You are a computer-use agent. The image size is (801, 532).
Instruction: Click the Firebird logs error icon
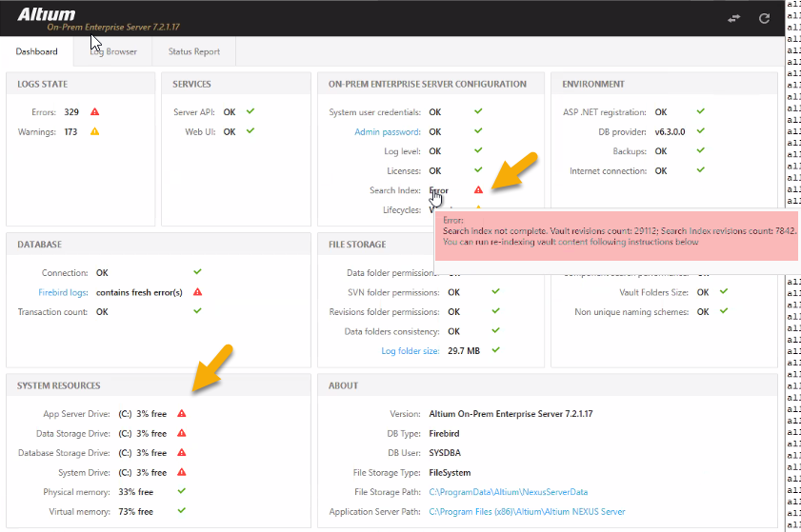tap(197, 292)
